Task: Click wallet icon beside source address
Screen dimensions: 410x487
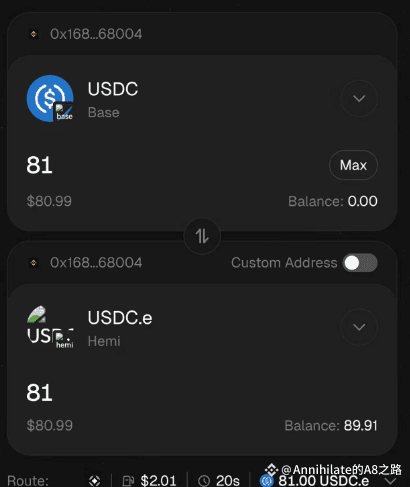Action: (x=34, y=34)
